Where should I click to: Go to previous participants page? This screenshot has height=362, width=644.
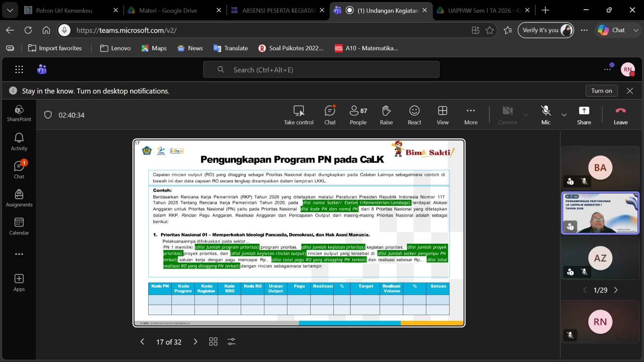pos(585,290)
